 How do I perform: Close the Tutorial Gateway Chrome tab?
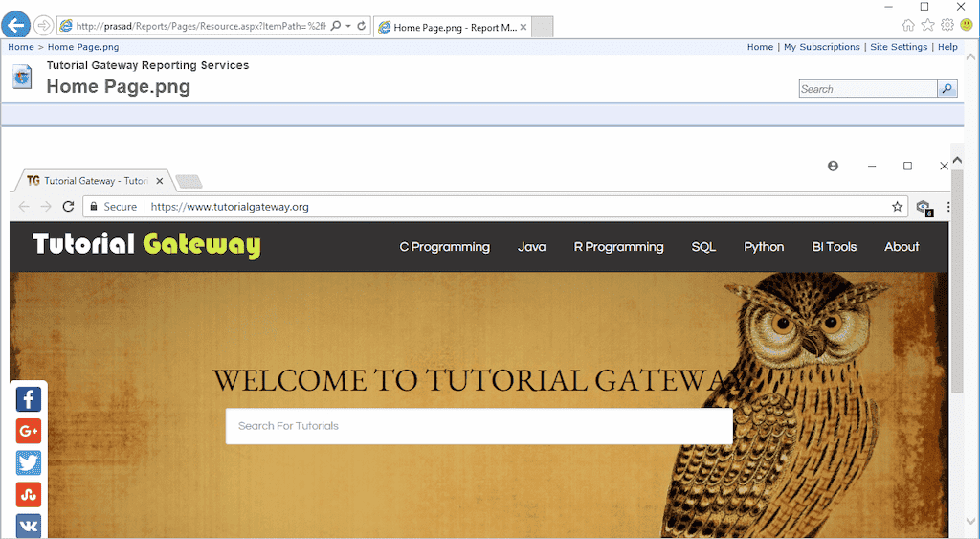click(x=160, y=181)
